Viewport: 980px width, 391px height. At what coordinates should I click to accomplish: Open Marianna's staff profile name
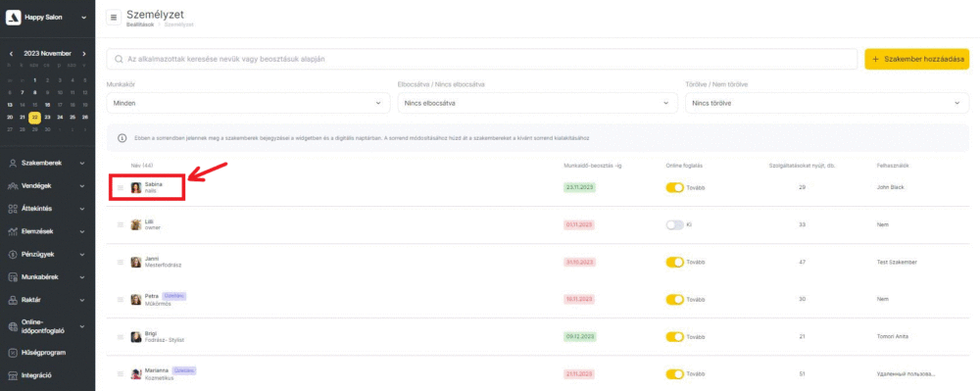coord(156,370)
